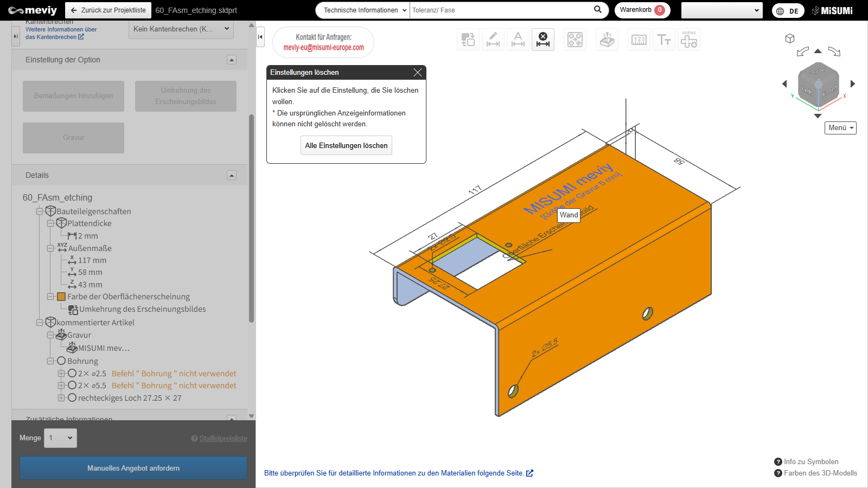Screen dimensions: 868x488
Task: Click Alle Einstellungen löschen button
Action: (346, 145)
